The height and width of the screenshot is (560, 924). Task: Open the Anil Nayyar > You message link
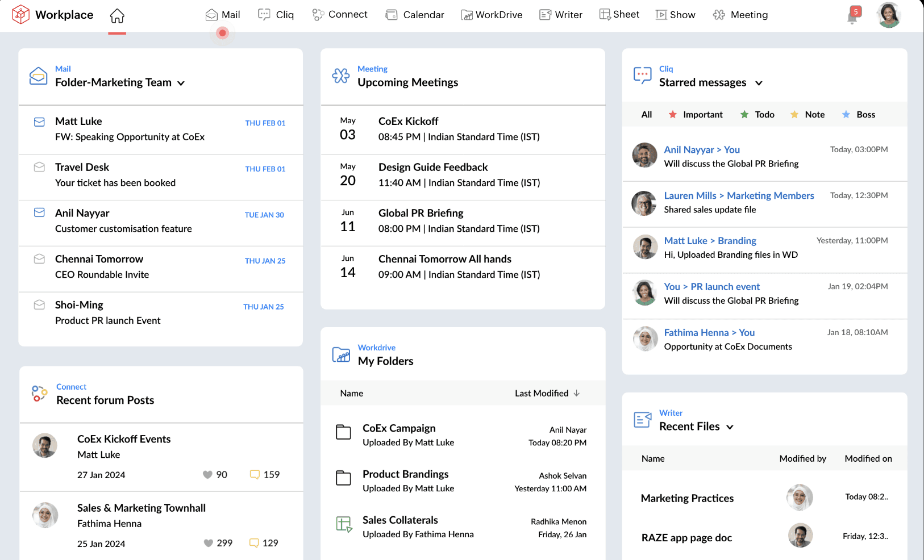(x=702, y=150)
